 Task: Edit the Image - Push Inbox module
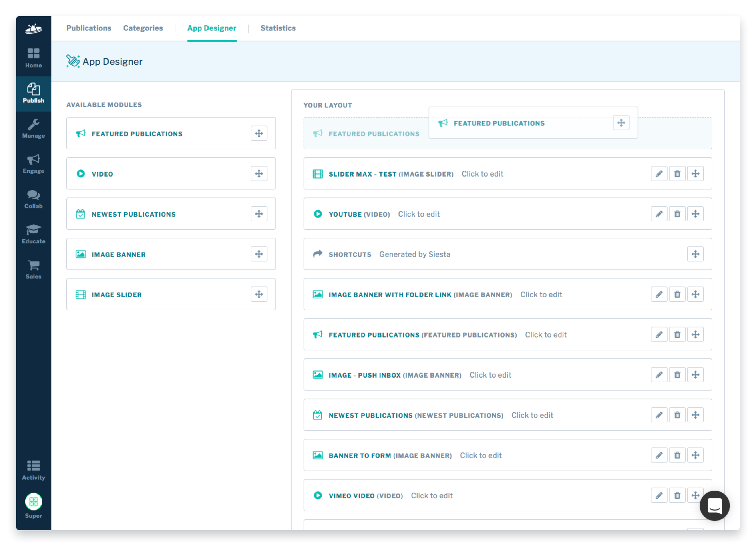(x=659, y=374)
